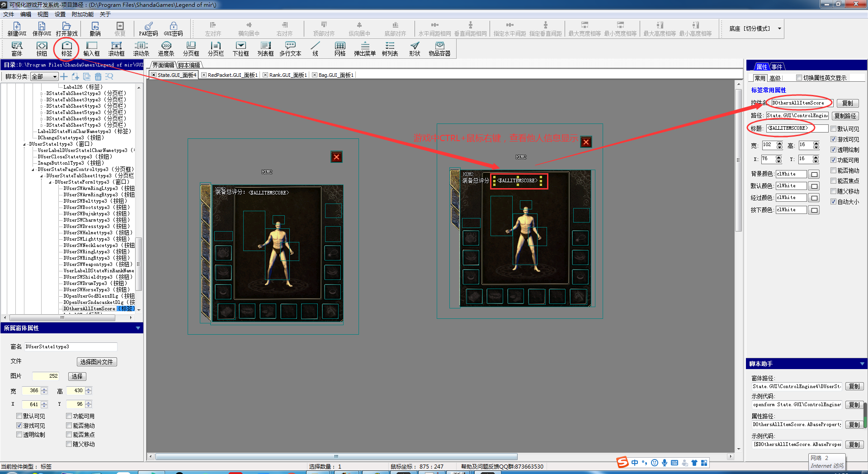Select the 列表框 list box tool
This screenshot has width=868, height=474.
(265, 49)
